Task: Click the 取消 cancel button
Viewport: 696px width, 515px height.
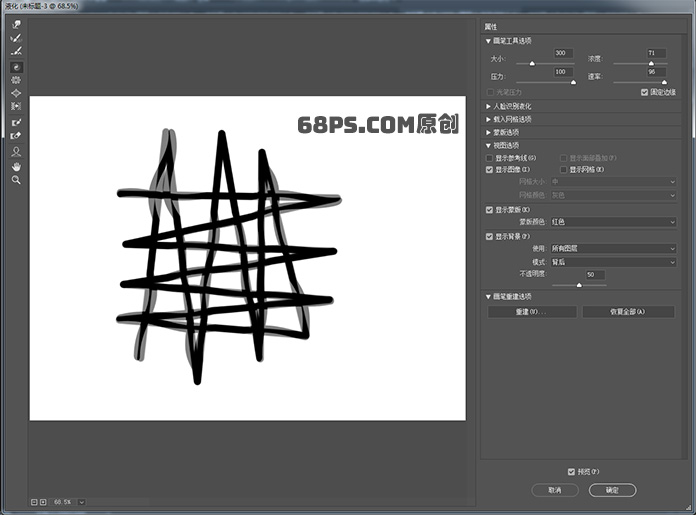Action: point(555,490)
